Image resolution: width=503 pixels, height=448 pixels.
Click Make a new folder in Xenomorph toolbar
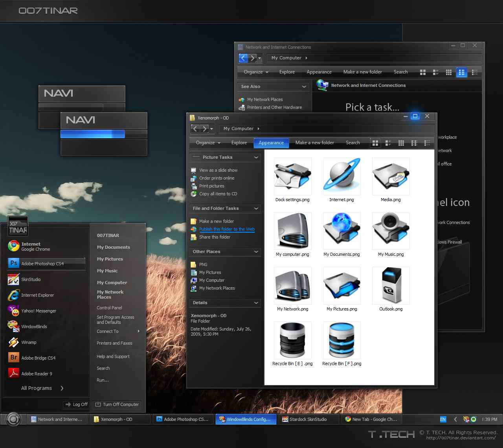pyautogui.click(x=315, y=143)
